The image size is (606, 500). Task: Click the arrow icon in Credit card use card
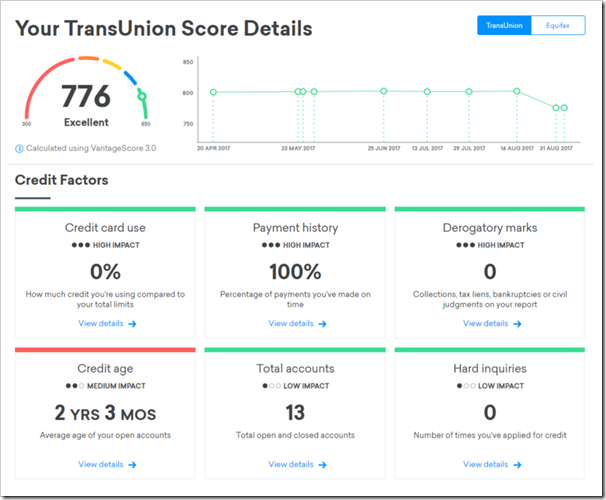pos(132,324)
